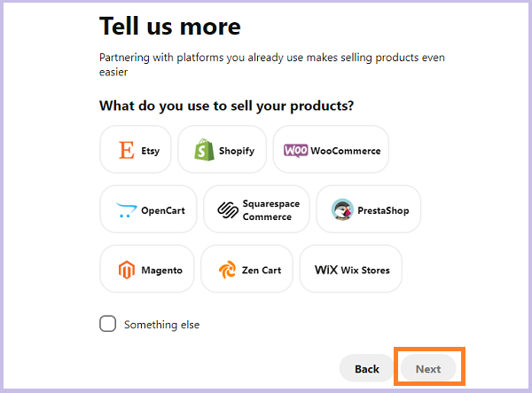
Task: Select the Wix Stores option
Action: 351,269
